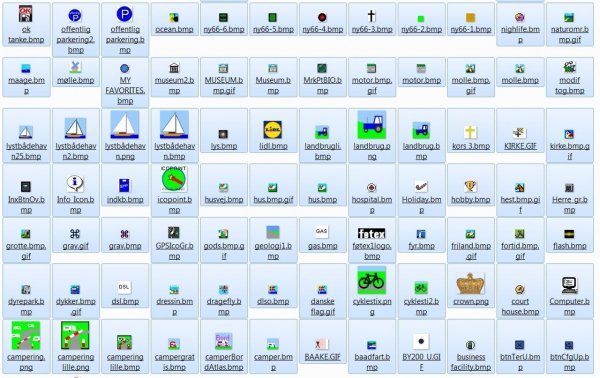The height and width of the screenshot is (378, 600).
Task: Select the hobby.bmp trophy icon
Action: [470, 186]
